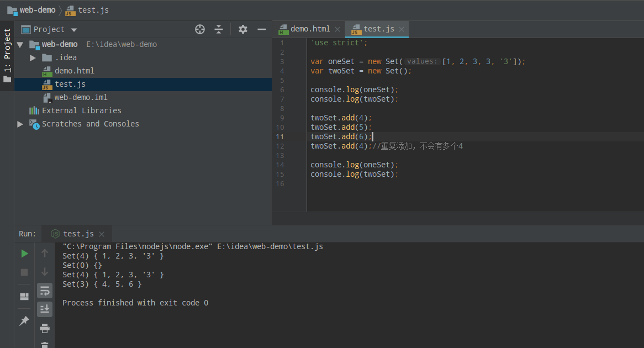Click 'Process finished with exit code 0' text

[135, 303]
